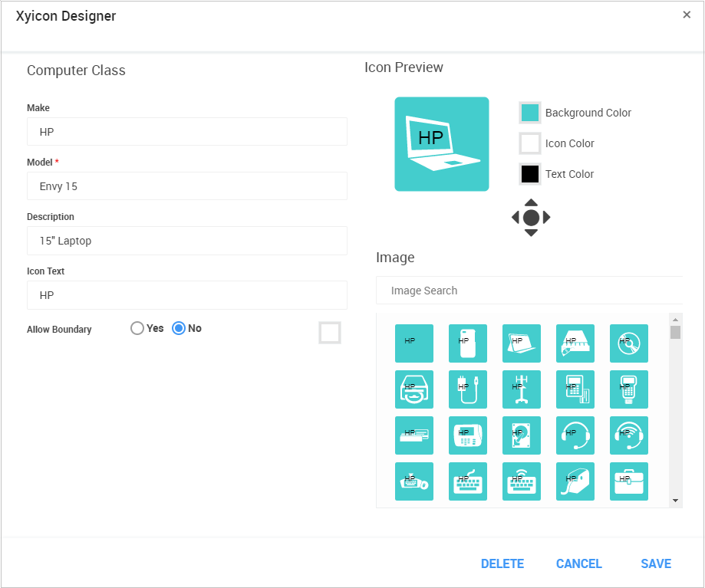The width and height of the screenshot is (705, 588).
Task: Click the Icon Preview heading
Action: click(x=404, y=67)
